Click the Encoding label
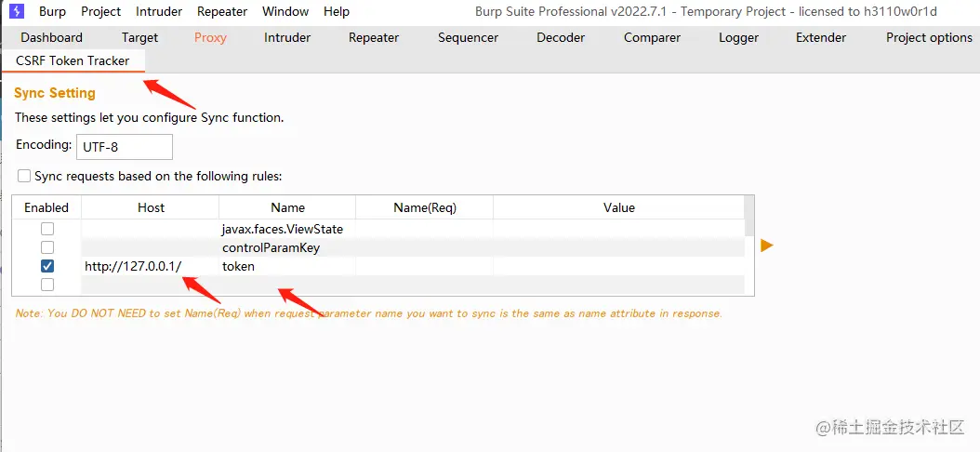Image resolution: width=980 pixels, height=452 pixels. [44, 145]
